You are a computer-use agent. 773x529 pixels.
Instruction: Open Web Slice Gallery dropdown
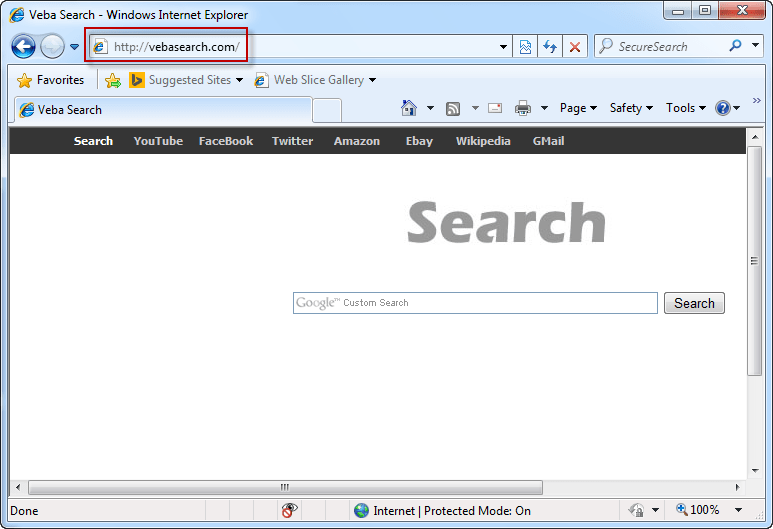[315, 80]
